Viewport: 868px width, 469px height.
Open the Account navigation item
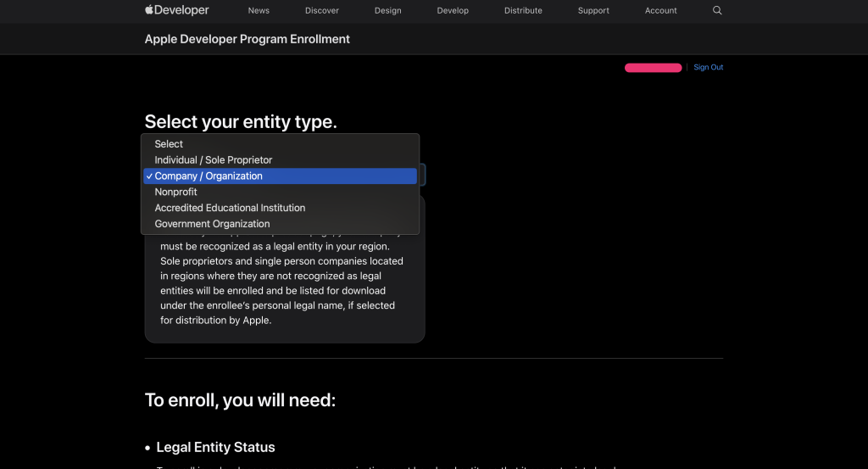tap(660, 10)
